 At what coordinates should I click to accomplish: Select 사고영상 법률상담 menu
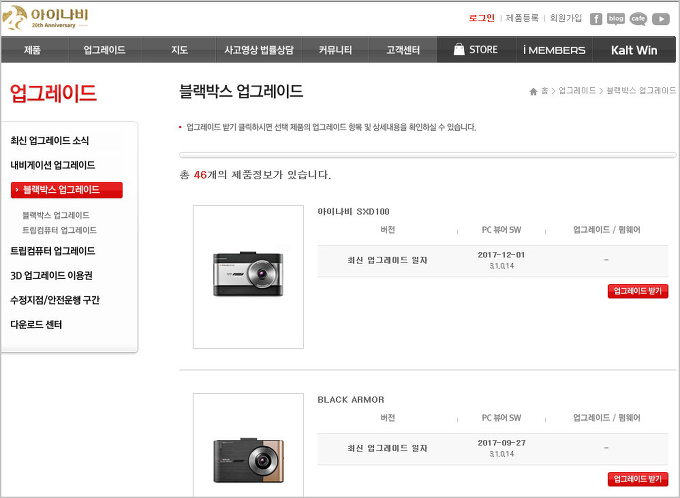(x=259, y=50)
